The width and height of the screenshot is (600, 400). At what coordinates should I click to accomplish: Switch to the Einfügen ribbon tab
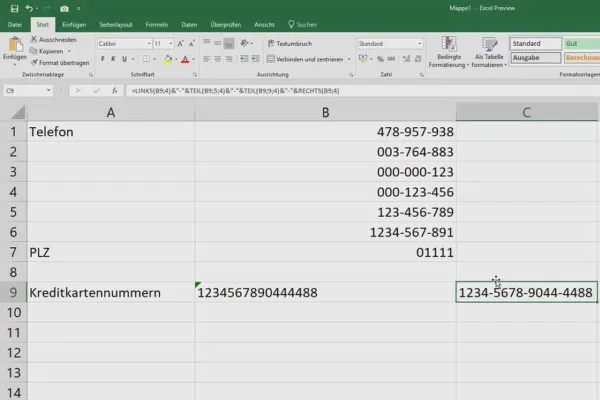click(x=74, y=24)
